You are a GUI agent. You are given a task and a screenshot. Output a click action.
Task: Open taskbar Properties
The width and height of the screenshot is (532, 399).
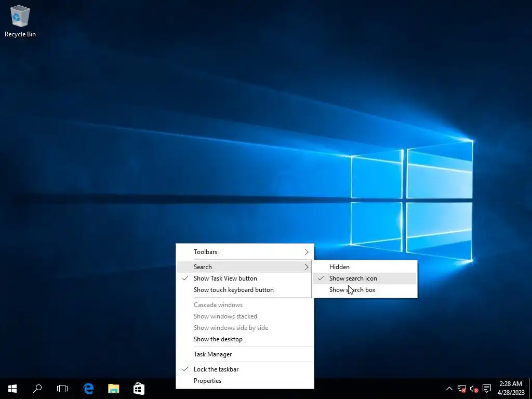[245, 381]
